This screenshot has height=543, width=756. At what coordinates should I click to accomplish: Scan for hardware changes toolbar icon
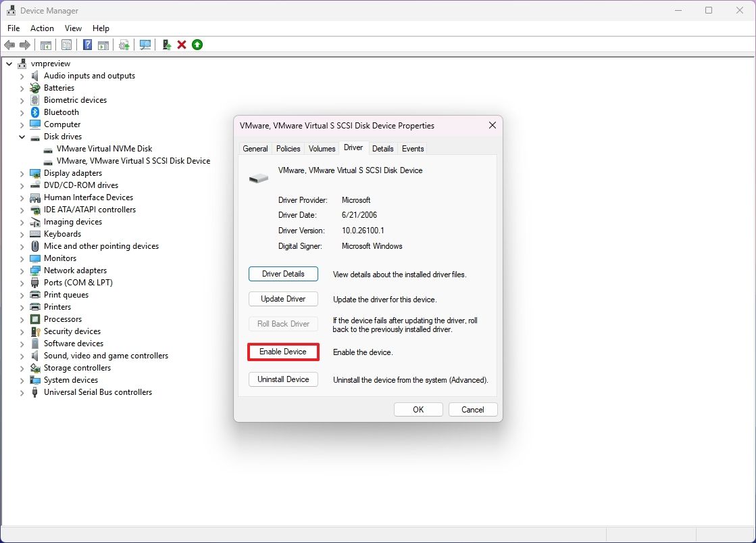point(145,45)
